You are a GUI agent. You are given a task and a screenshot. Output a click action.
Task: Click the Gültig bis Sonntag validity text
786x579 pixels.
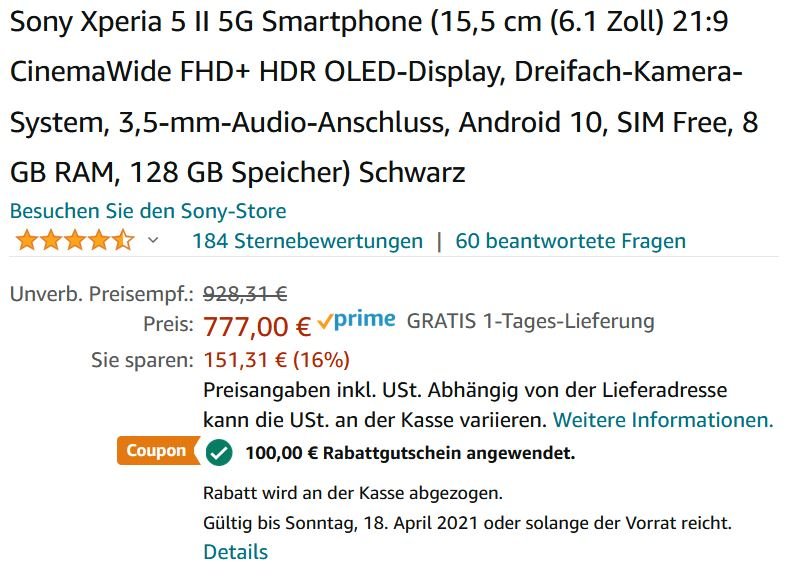point(467,523)
